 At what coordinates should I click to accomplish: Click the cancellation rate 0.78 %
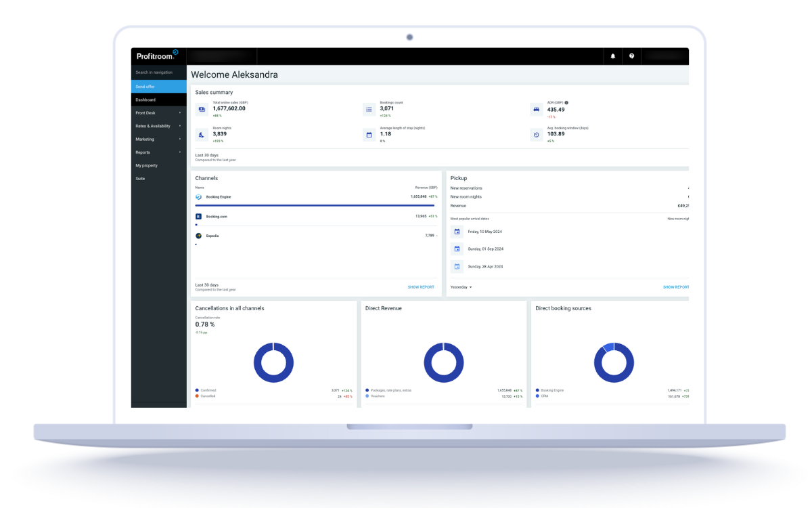click(x=205, y=324)
